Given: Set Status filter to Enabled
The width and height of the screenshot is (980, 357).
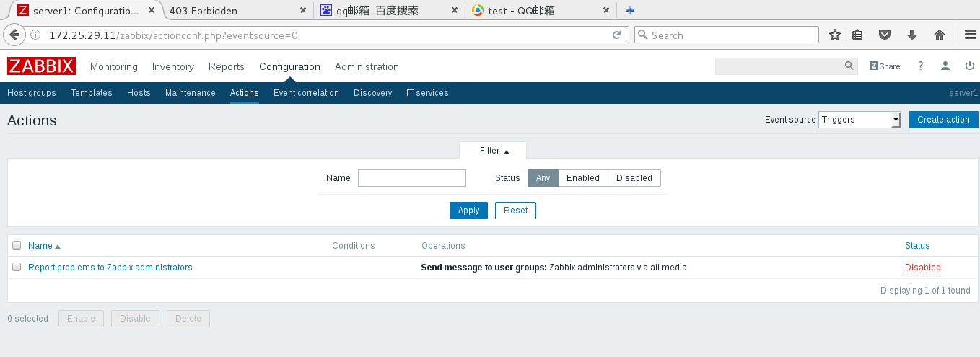Looking at the screenshot, I should 583,178.
